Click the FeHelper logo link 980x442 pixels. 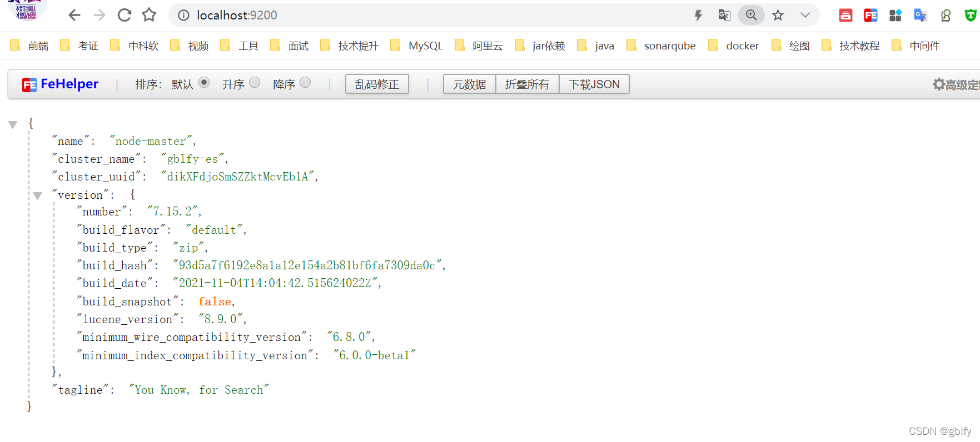click(60, 84)
